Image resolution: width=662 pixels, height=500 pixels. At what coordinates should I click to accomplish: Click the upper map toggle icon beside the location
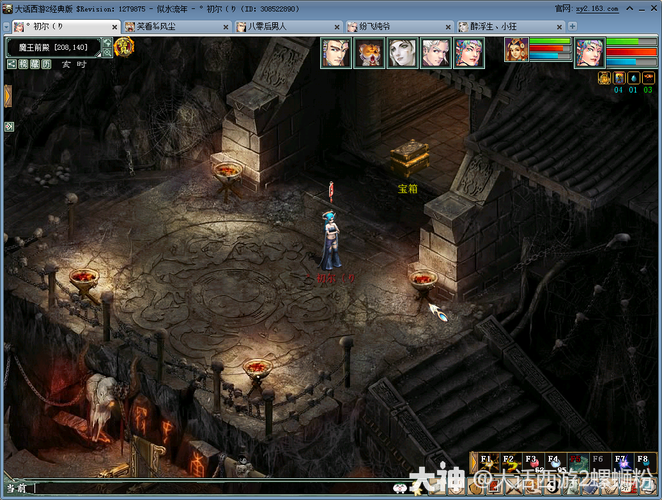[107, 43]
